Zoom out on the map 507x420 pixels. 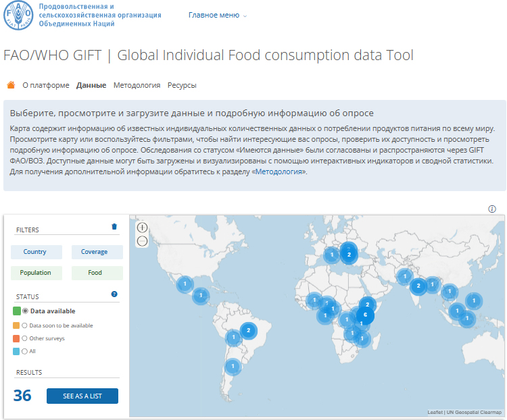click(142, 241)
